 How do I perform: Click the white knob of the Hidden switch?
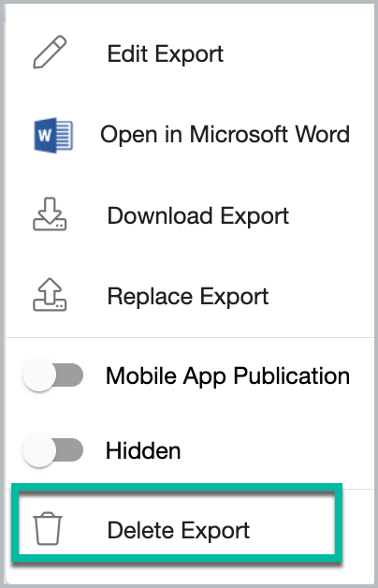[39, 450]
